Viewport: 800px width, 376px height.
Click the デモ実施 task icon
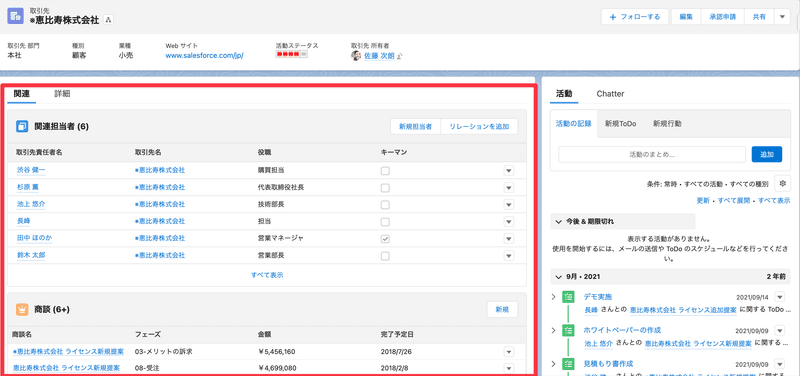[568, 297]
